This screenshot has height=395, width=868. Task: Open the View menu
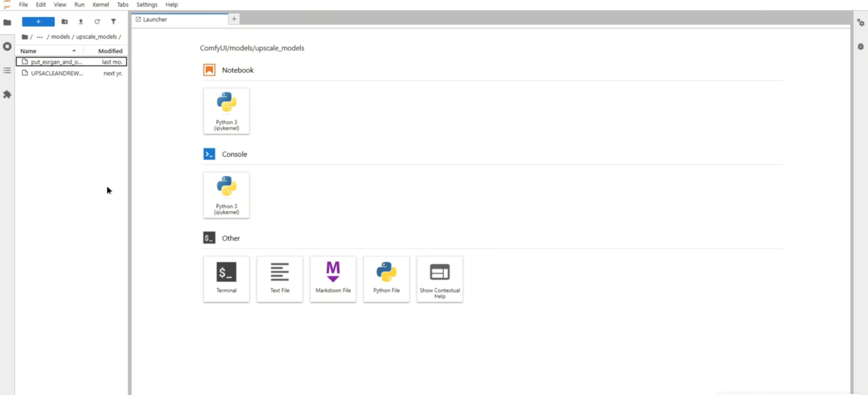point(60,5)
